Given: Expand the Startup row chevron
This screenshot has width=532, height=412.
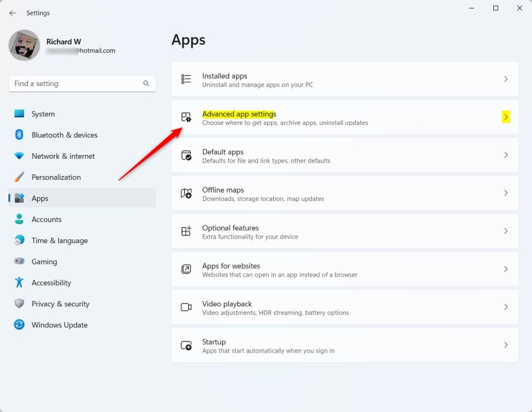Looking at the screenshot, I should point(505,345).
